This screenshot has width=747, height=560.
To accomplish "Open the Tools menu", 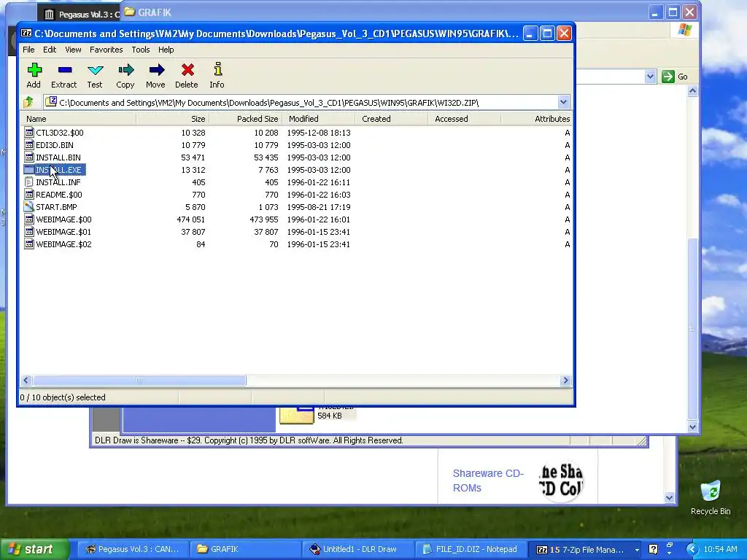I will tap(141, 50).
